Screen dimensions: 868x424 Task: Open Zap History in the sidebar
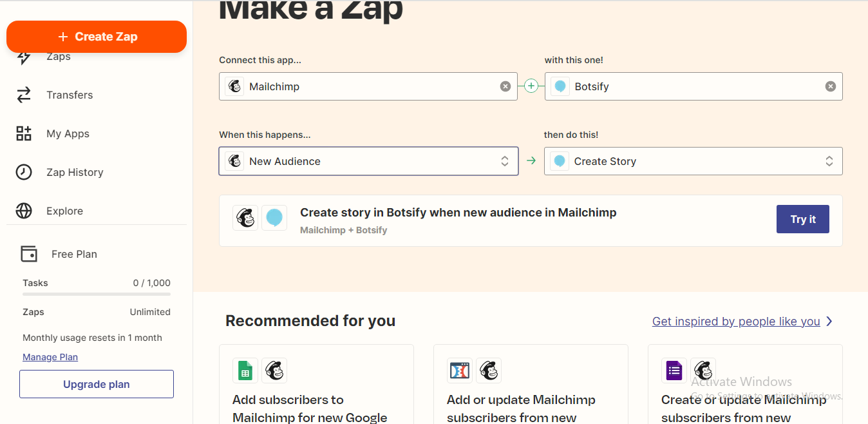[75, 172]
